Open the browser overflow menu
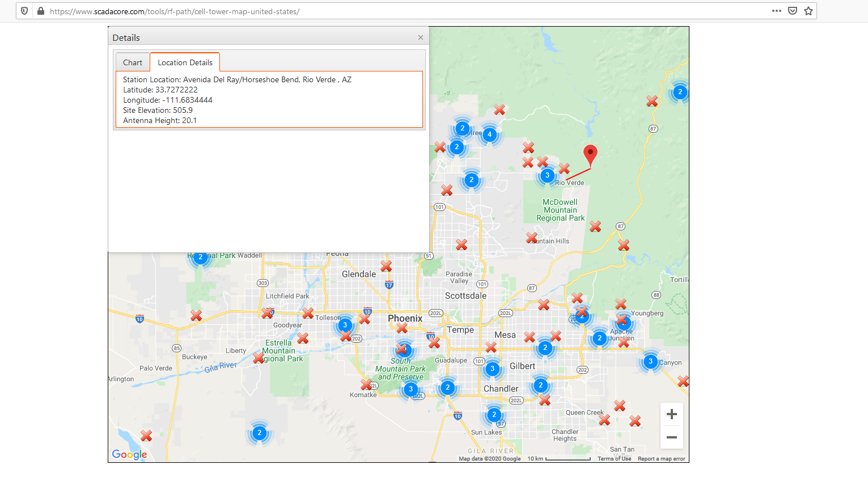868x481 pixels. (x=776, y=10)
